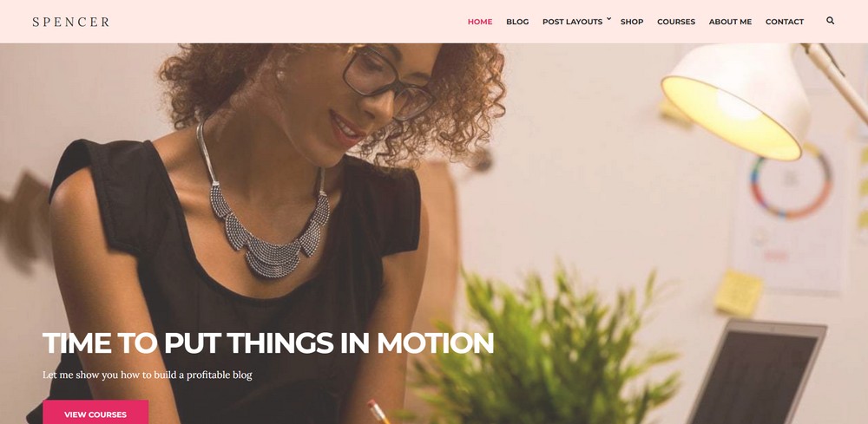This screenshot has height=424, width=868.
Task: Click the color wheel chart on the wall
Action: pos(791,180)
